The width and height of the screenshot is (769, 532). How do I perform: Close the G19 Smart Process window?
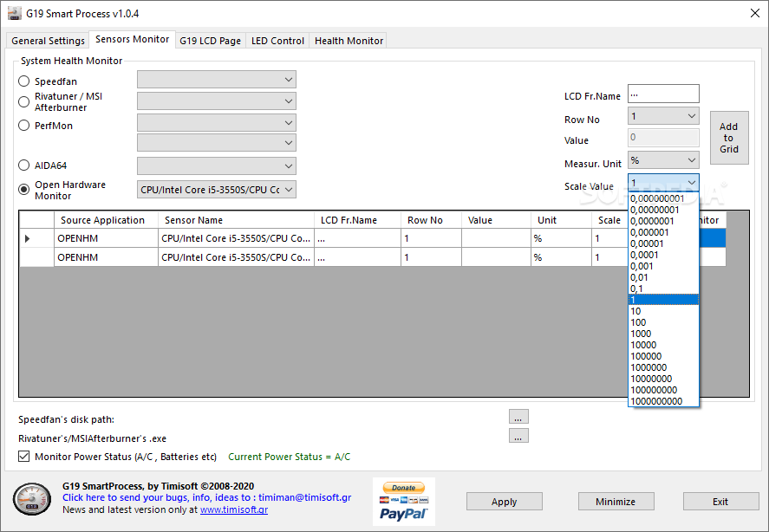[x=755, y=13]
